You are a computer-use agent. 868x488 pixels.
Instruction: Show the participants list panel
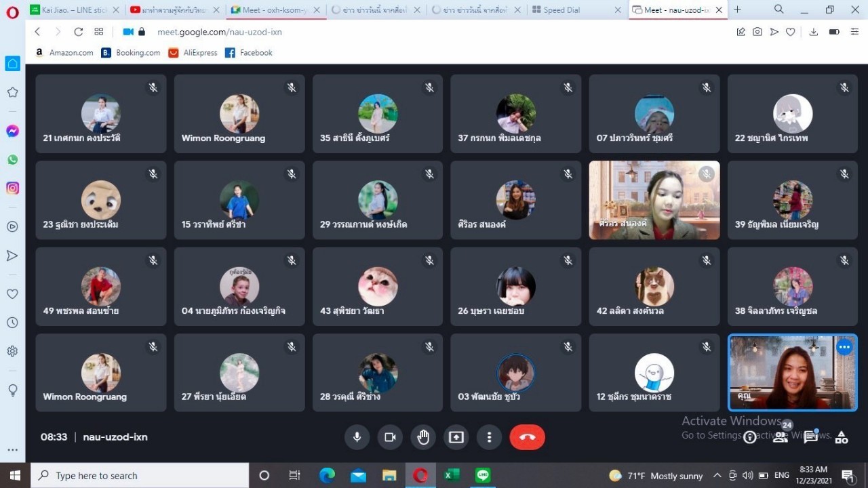781,437
